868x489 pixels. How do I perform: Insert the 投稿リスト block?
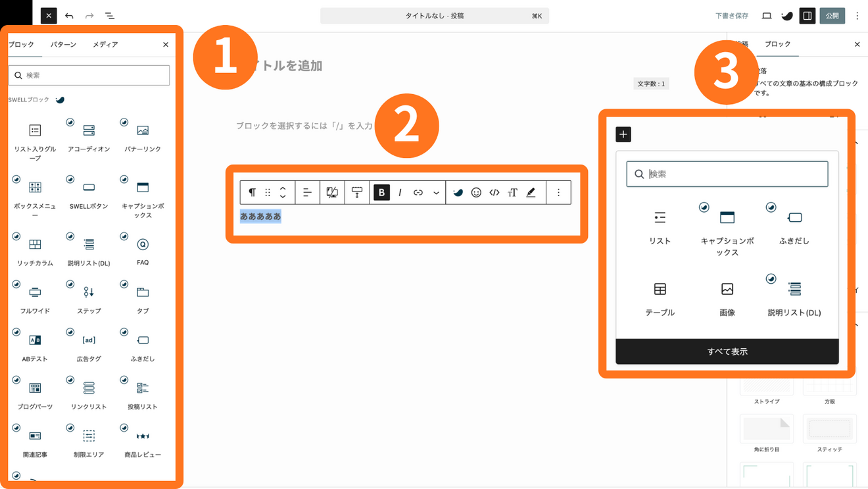pos(143,395)
